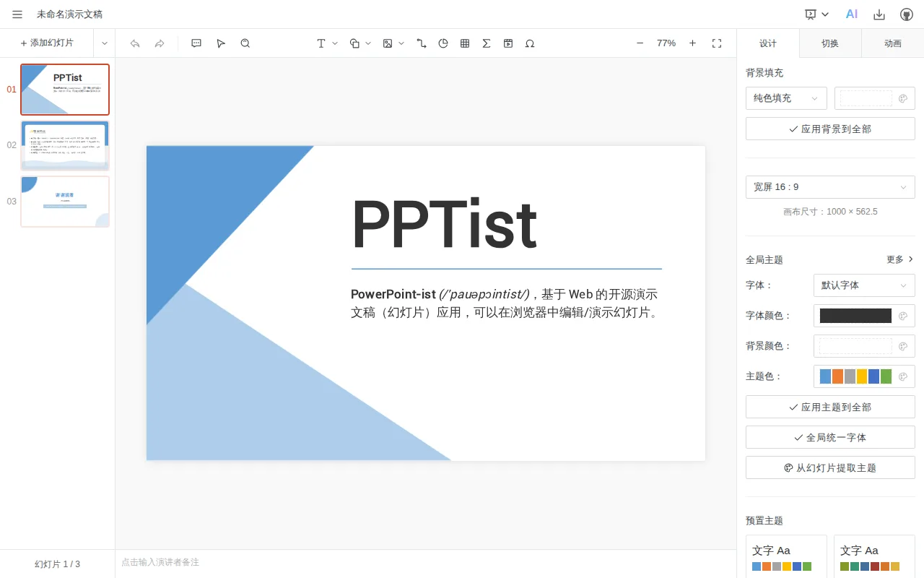Screen dimensions: 924x578
Task: Pick the 字体颜色 dark color swatch
Action: point(864,316)
